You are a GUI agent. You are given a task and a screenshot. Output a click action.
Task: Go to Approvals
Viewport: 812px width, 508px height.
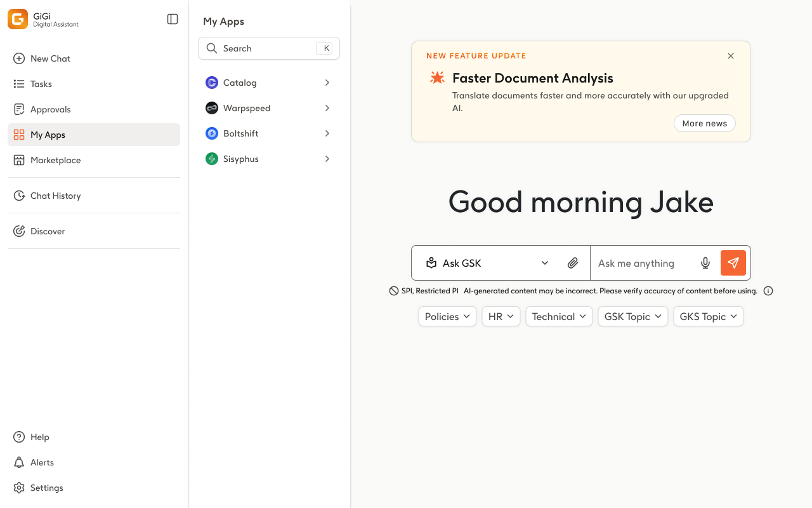pos(94,109)
